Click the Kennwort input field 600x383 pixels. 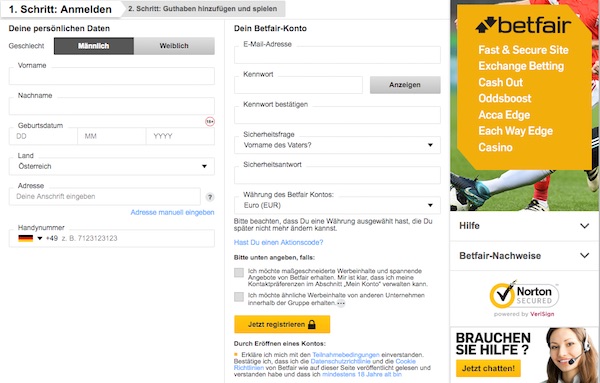[x=298, y=85]
